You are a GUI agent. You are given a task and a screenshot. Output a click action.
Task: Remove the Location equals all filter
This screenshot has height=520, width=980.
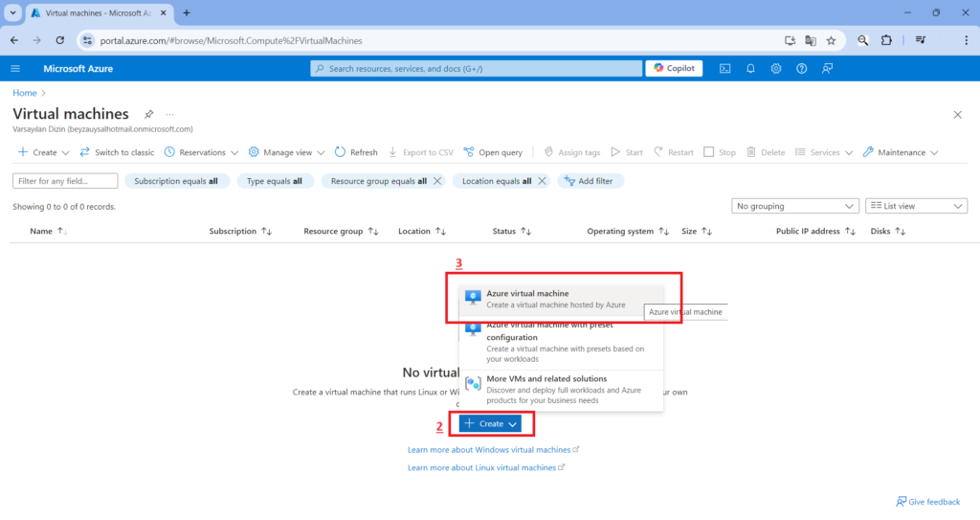click(542, 181)
